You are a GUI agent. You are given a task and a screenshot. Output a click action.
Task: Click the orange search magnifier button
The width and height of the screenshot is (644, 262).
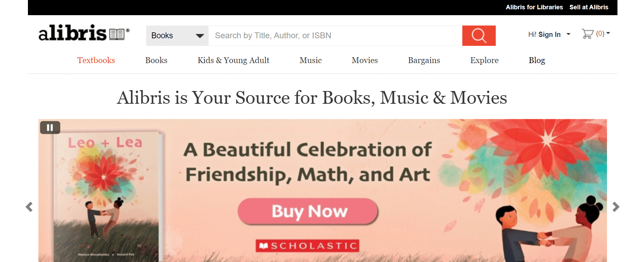(479, 36)
